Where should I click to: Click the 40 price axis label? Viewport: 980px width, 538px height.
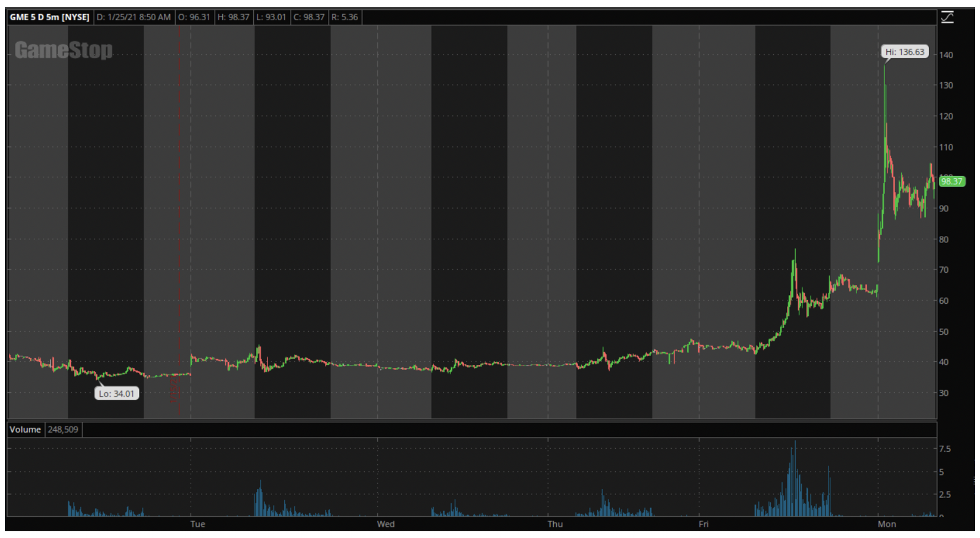pyautogui.click(x=944, y=362)
